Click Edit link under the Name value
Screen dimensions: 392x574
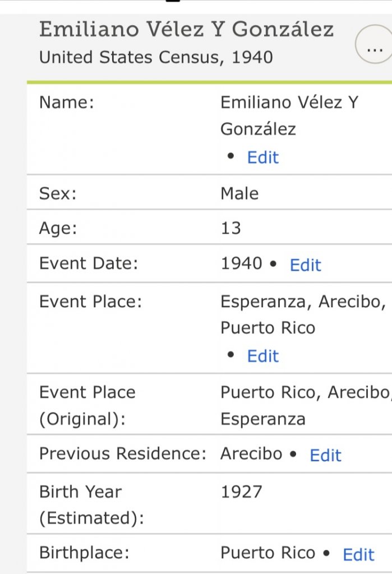[262, 158]
